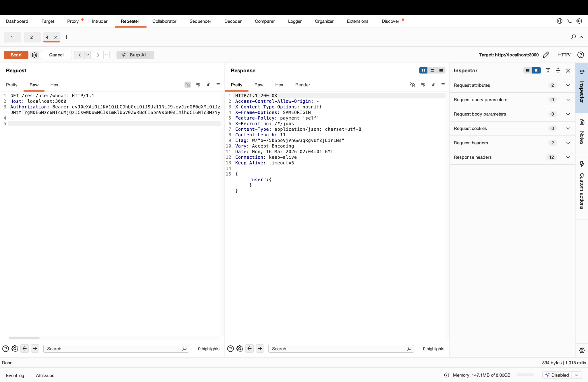Screen dimensions: 588x382
Task: Open All issues
Action: [45, 375]
